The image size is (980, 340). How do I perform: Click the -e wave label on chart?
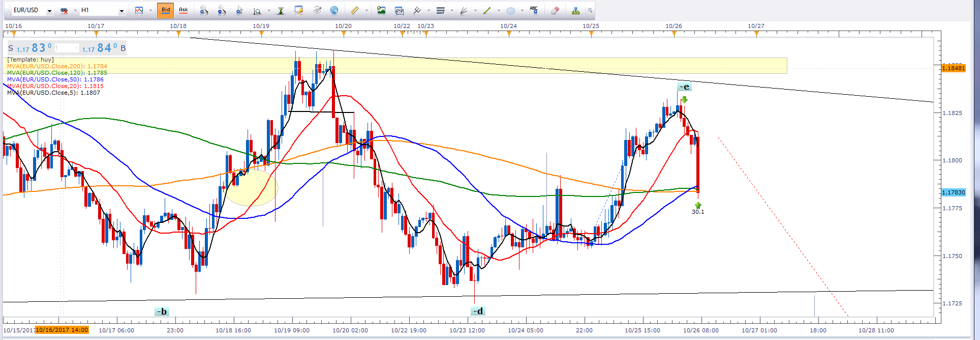coord(684,87)
